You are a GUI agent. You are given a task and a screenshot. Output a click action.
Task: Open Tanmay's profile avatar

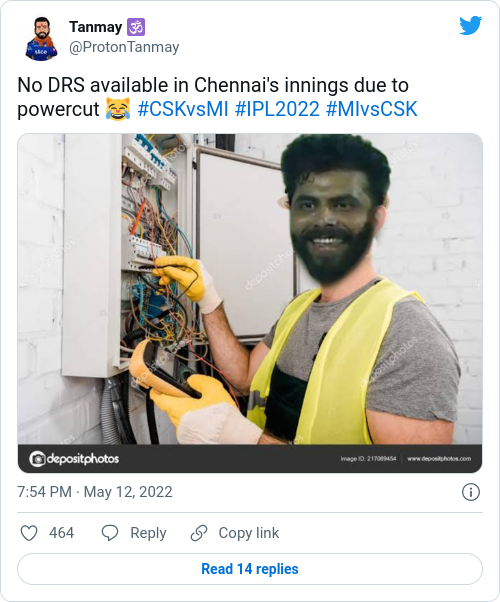pos(41,38)
